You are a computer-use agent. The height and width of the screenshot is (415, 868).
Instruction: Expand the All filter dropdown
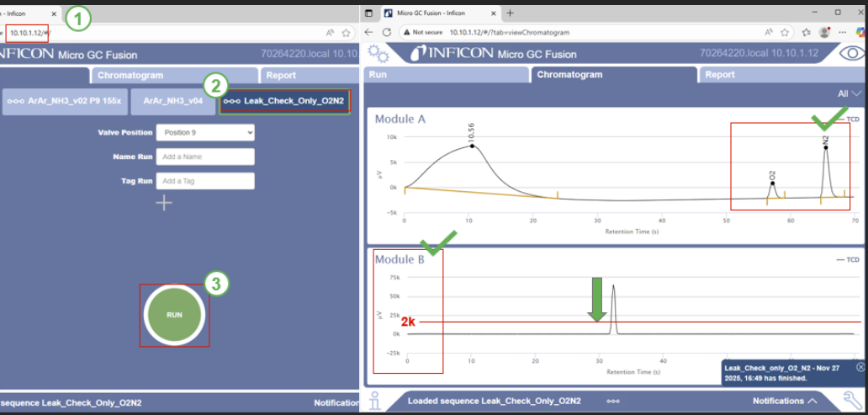[849, 93]
